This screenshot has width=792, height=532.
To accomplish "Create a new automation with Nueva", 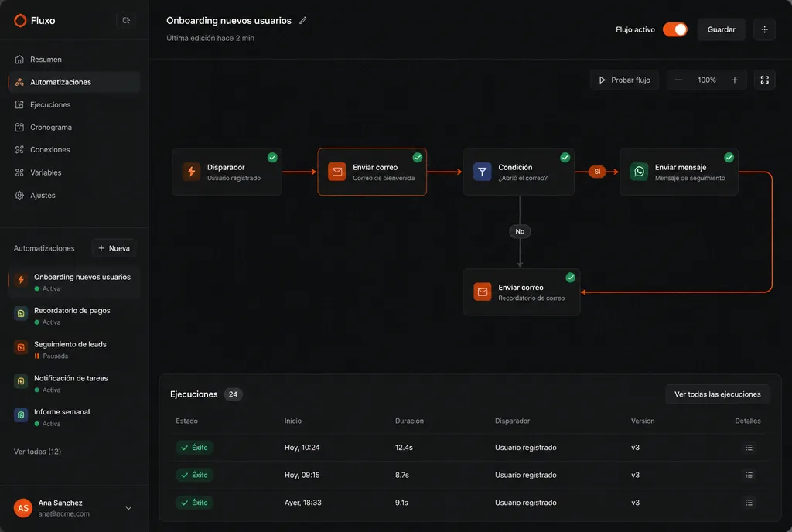I will click(114, 248).
